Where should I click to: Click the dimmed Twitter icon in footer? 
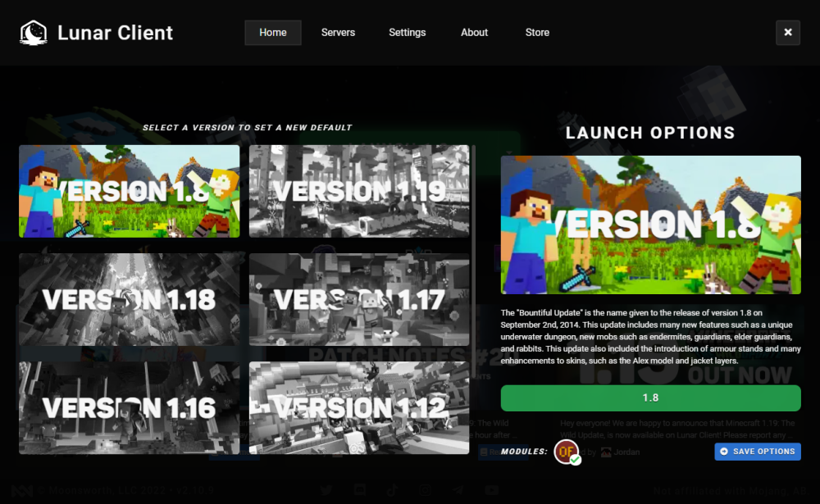click(326, 490)
